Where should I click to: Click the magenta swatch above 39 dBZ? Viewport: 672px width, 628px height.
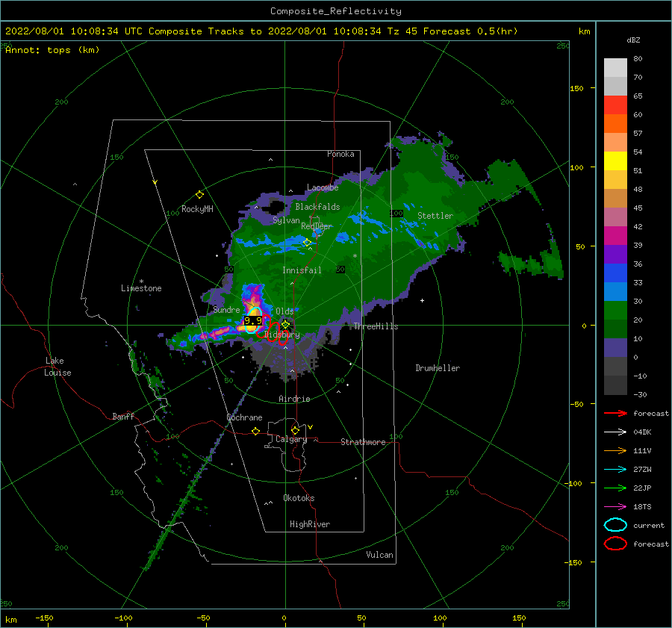(x=615, y=236)
